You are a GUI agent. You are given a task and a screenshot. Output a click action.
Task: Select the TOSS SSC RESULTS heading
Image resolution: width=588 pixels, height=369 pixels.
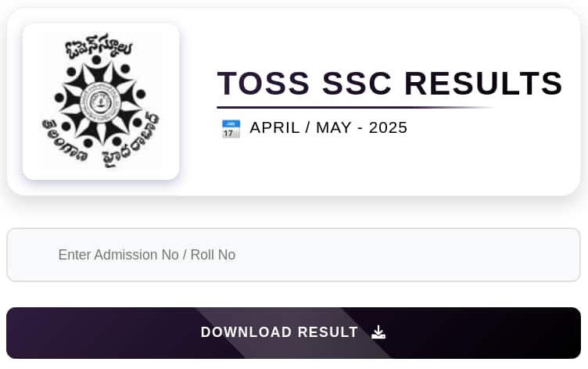(x=389, y=83)
